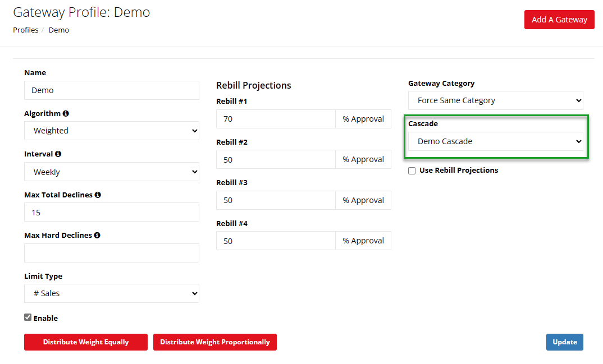Open the Limit Type dropdown
The image size is (603, 364).
[111, 293]
